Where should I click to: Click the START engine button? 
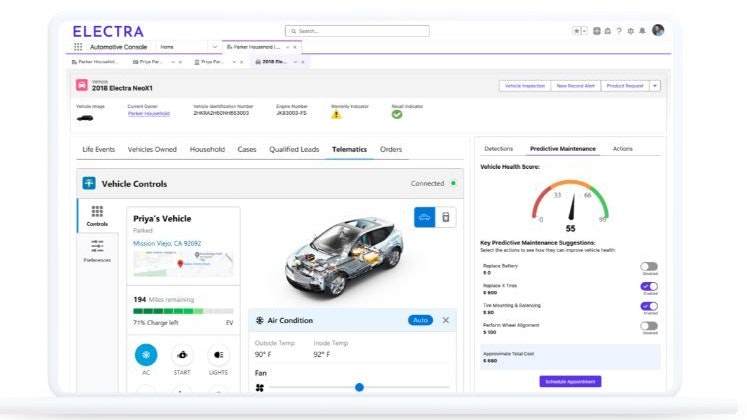(182, 355)
